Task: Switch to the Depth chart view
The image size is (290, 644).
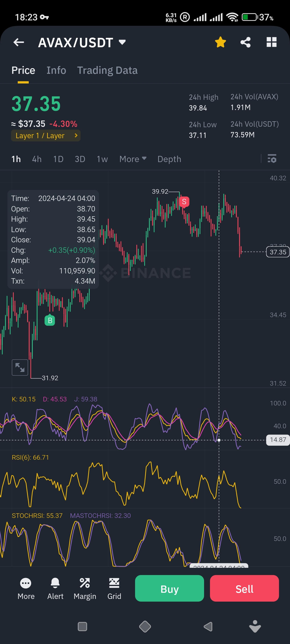Action: 169,159
